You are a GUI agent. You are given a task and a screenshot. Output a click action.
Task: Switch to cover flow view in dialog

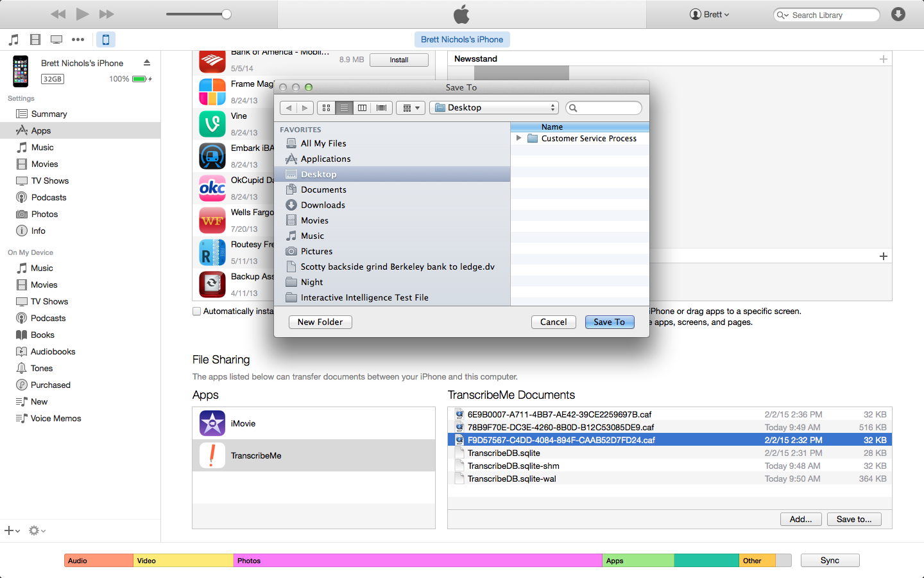382,108
